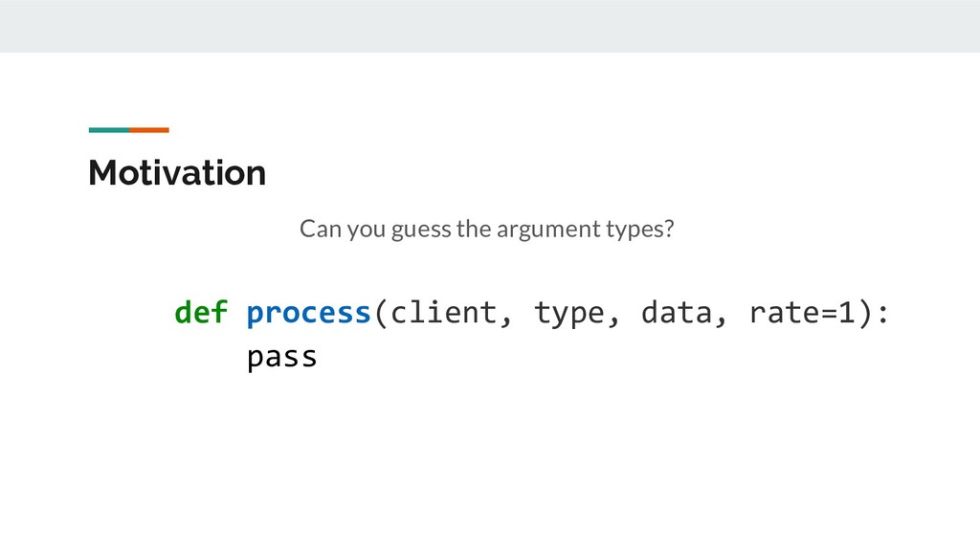Click the teal segment of the accent line
Viewport: 980px width, 551px height.
coord(108,129)
